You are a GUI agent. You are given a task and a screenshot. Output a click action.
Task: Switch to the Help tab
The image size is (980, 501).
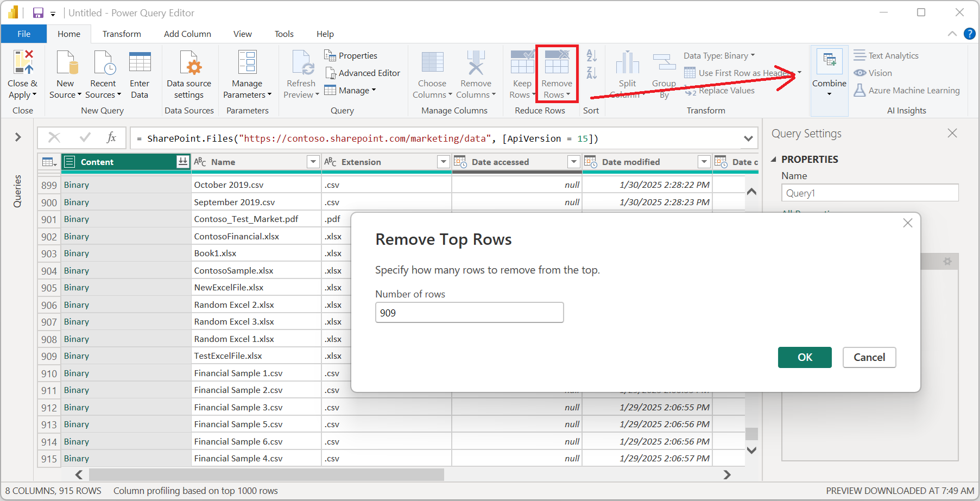[x=325, y=34]
